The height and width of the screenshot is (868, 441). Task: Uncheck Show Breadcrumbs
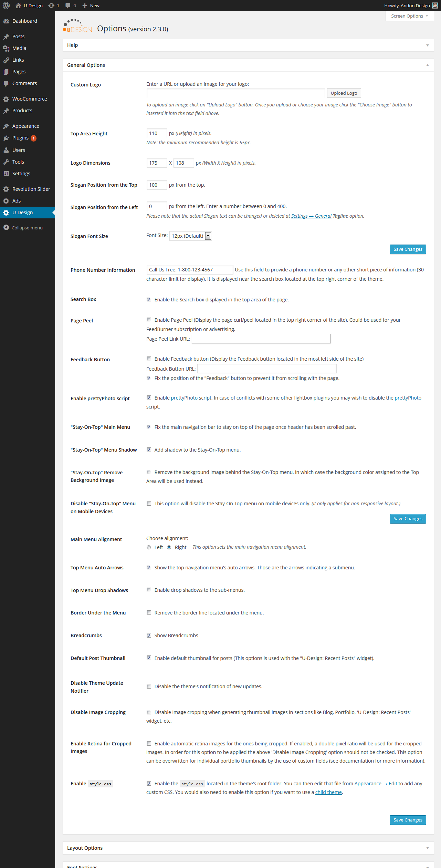pos(149,635)
